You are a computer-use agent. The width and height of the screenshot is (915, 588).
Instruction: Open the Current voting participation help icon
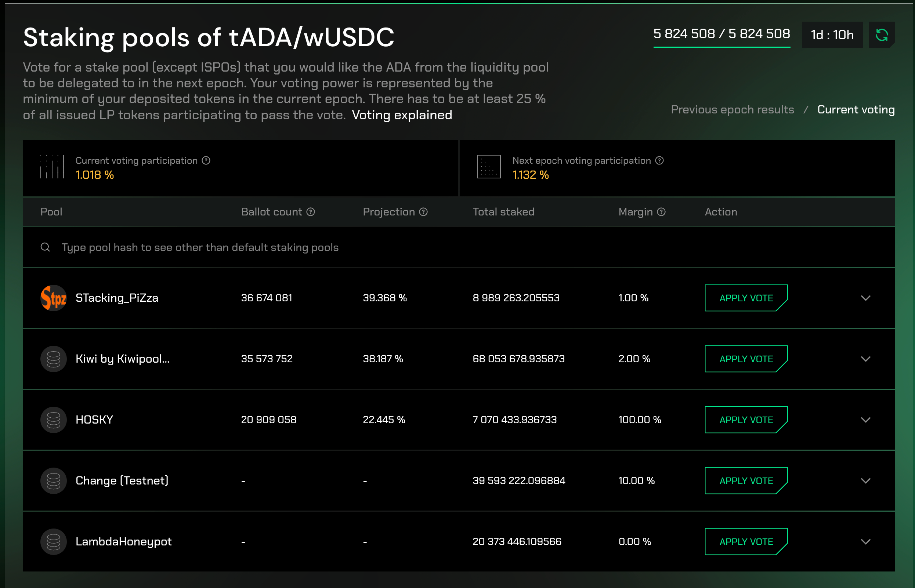[206, 160]
